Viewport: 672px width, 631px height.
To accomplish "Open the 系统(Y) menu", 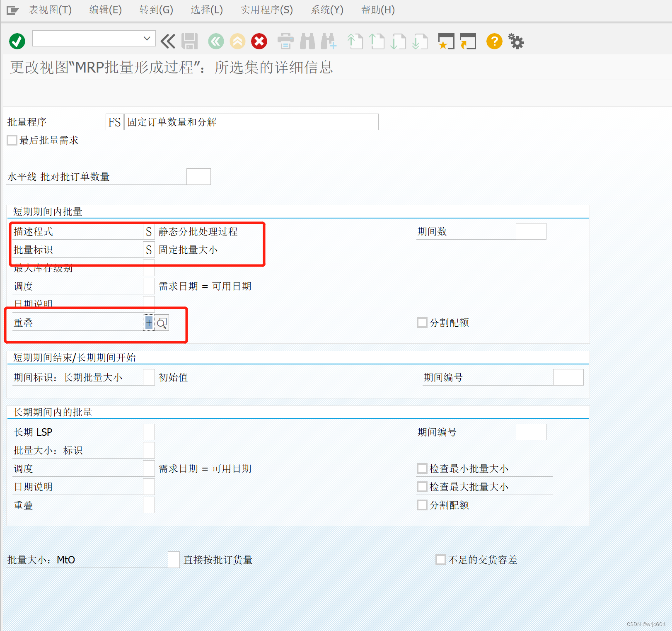I will pos(327,10).
